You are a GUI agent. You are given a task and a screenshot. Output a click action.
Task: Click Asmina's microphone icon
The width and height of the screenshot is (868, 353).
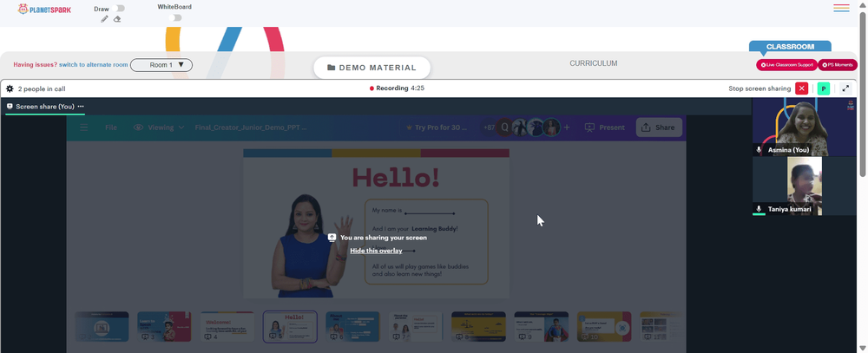759,150
